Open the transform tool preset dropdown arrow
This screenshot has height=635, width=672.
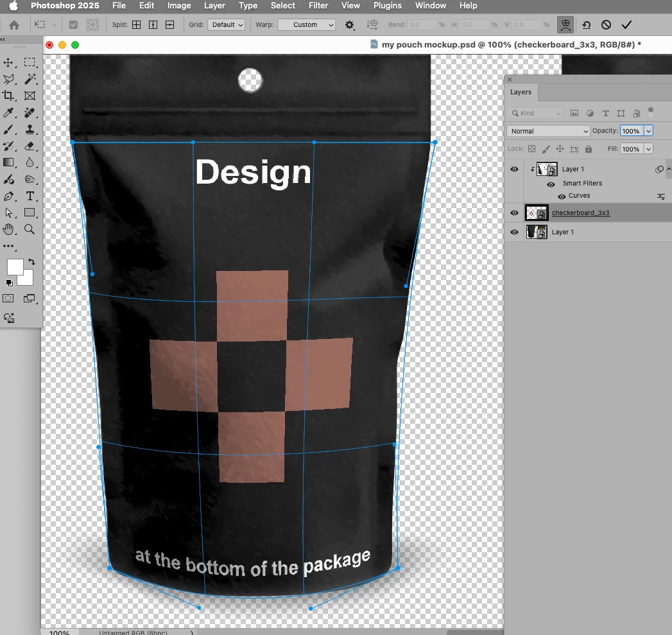coord(54,25)
